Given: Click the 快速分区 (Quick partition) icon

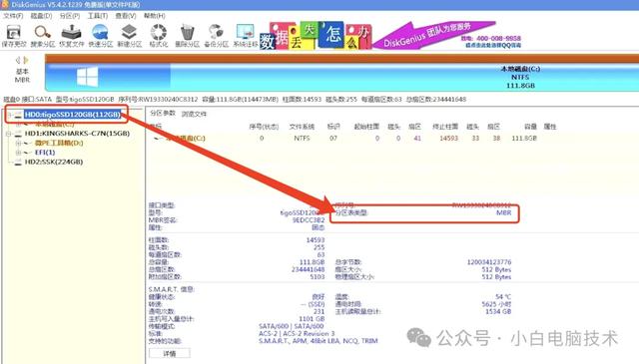Looking at the screenshot, I should point(100,36).
